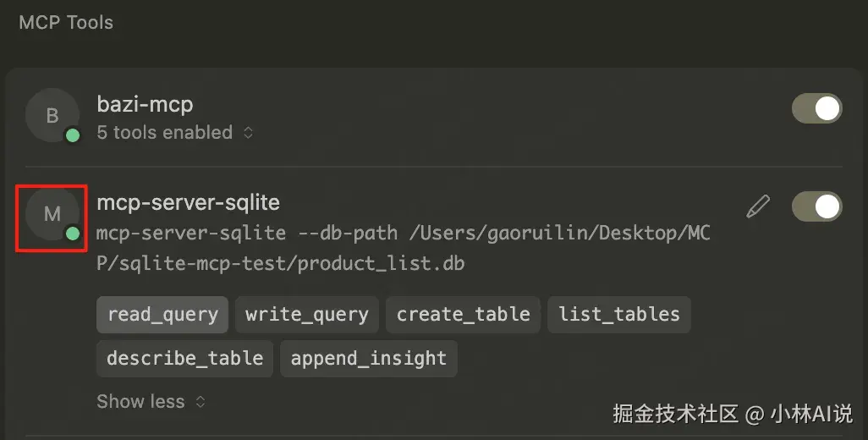This screenshot has width=868, height=440.
Task: Toggle the create_table tool chip
Action: [463, 315]
